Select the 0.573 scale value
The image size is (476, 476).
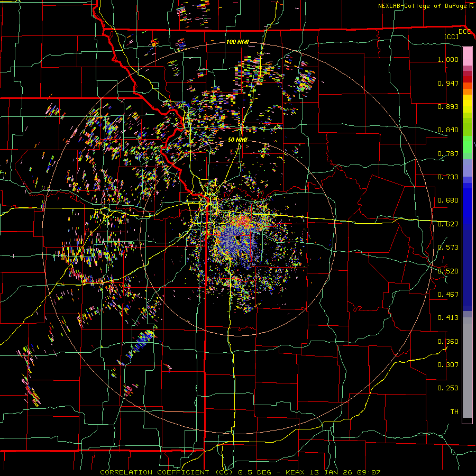point(448,248)
